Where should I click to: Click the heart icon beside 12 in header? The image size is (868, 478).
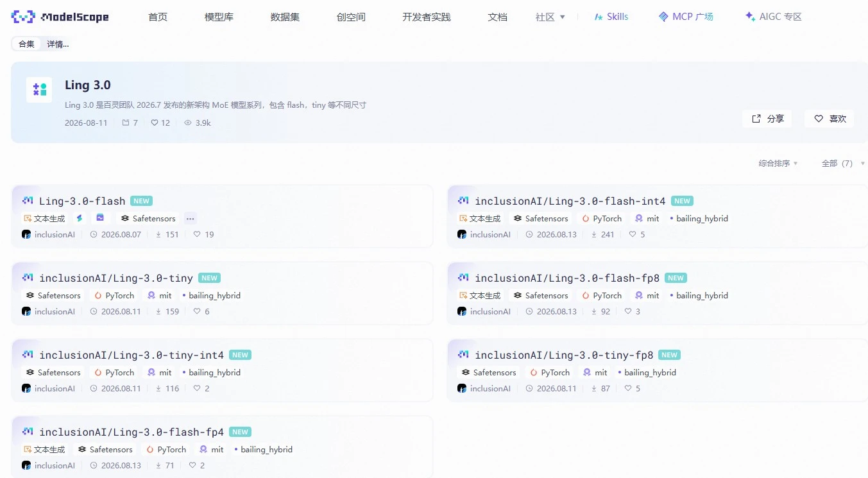click(155, 123)
